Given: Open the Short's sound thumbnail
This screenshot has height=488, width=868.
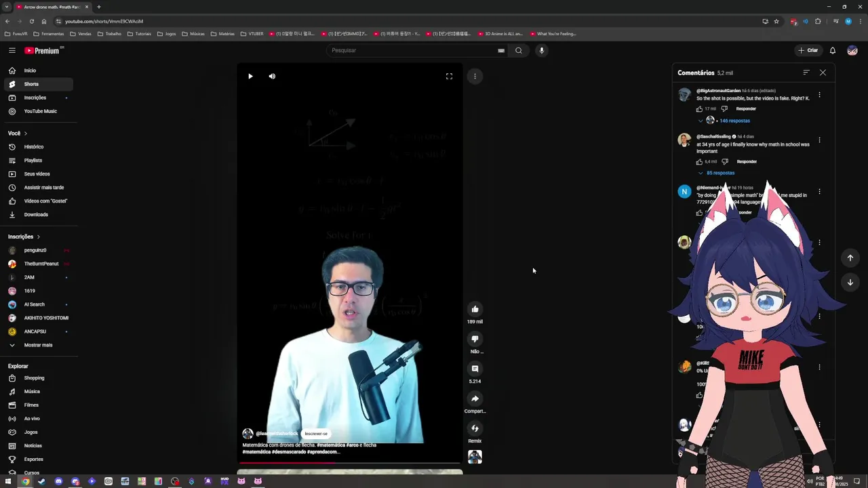Looking at the screenshot, I should click(475, 457).
